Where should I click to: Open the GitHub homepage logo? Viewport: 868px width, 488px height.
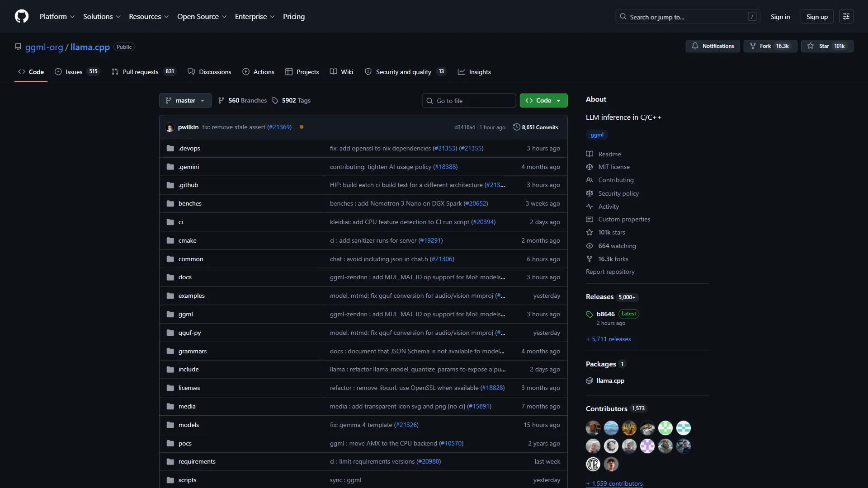point(22,16)
